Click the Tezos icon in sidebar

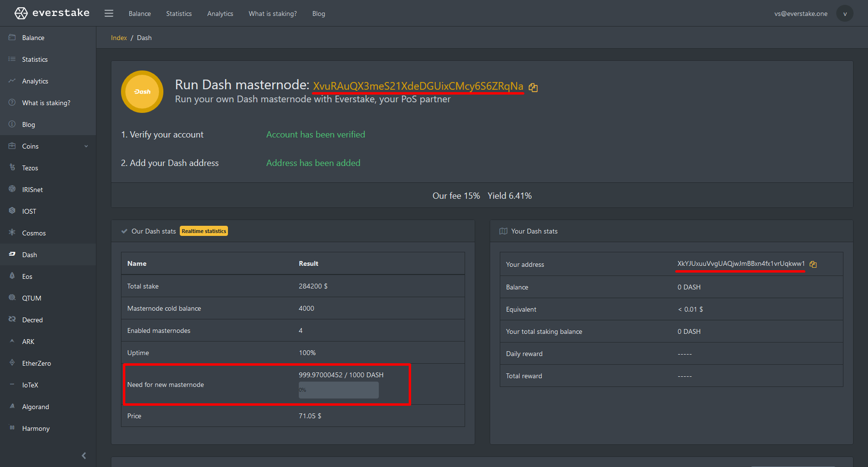12,167
